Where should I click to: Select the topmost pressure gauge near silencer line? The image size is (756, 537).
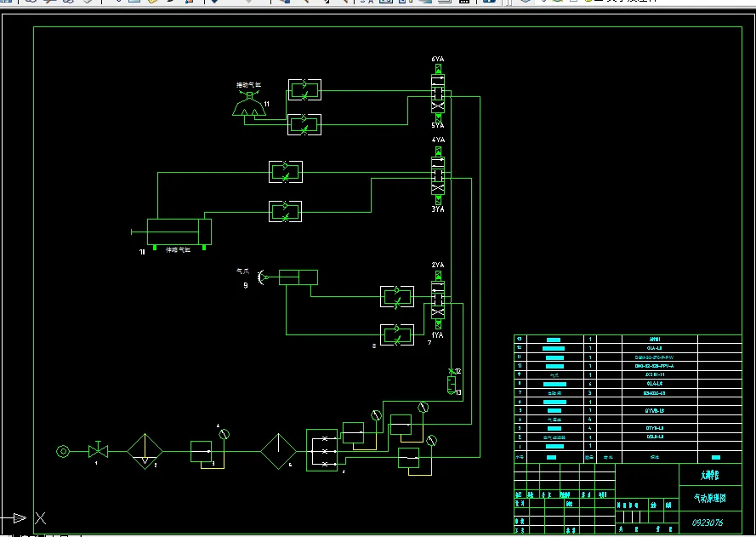[423, 407]
